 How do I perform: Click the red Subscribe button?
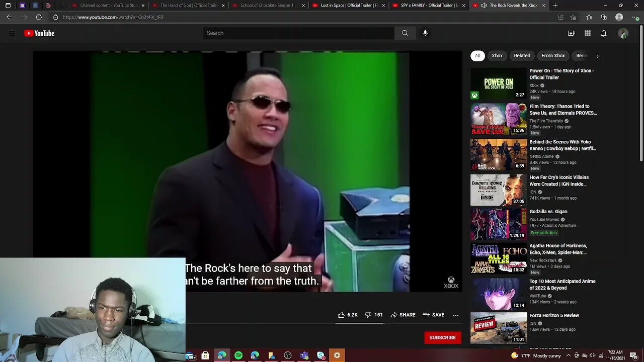click(443, 337)
